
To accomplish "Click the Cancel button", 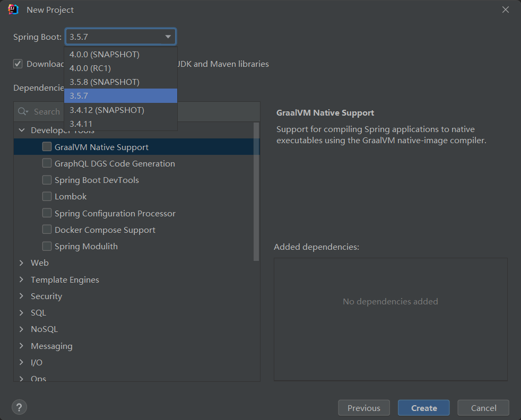I will (483, 408).
